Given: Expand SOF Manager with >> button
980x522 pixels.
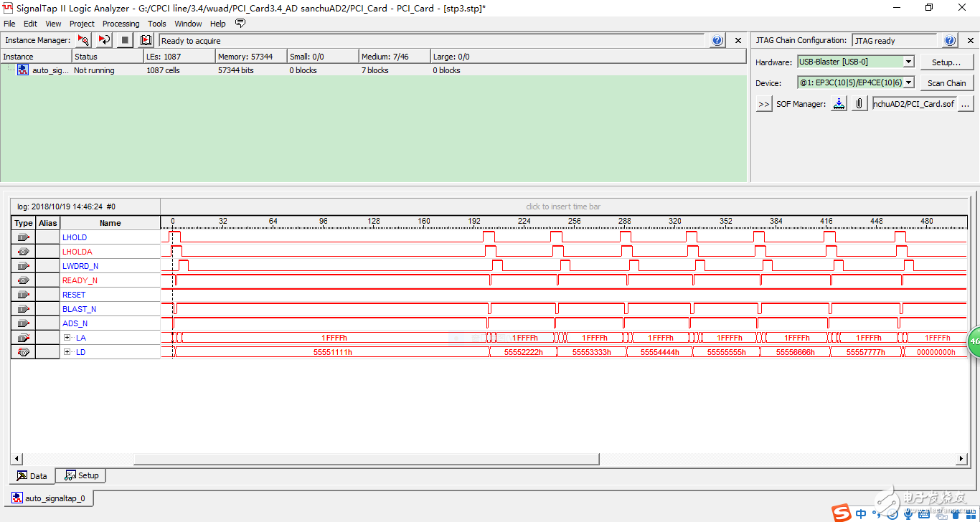Looking at the screenshot, I should tap(764, 104).
